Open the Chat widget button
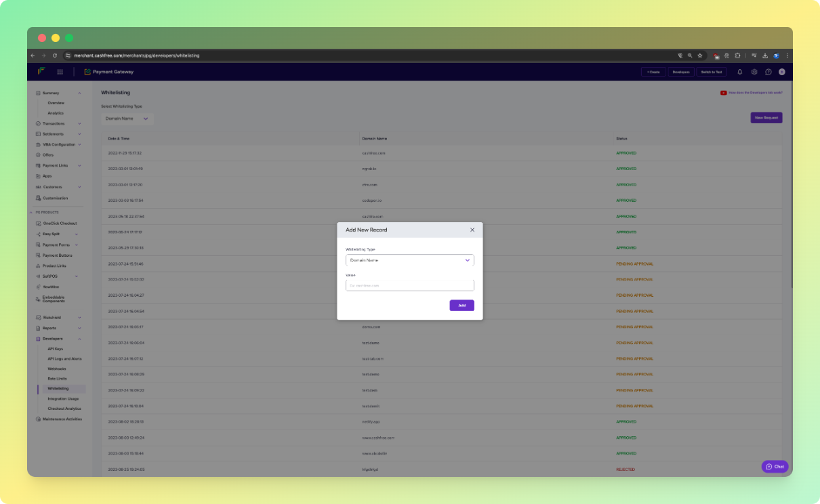Image resolution: width=820 pixels, height=504 pixels. (775, 467)
